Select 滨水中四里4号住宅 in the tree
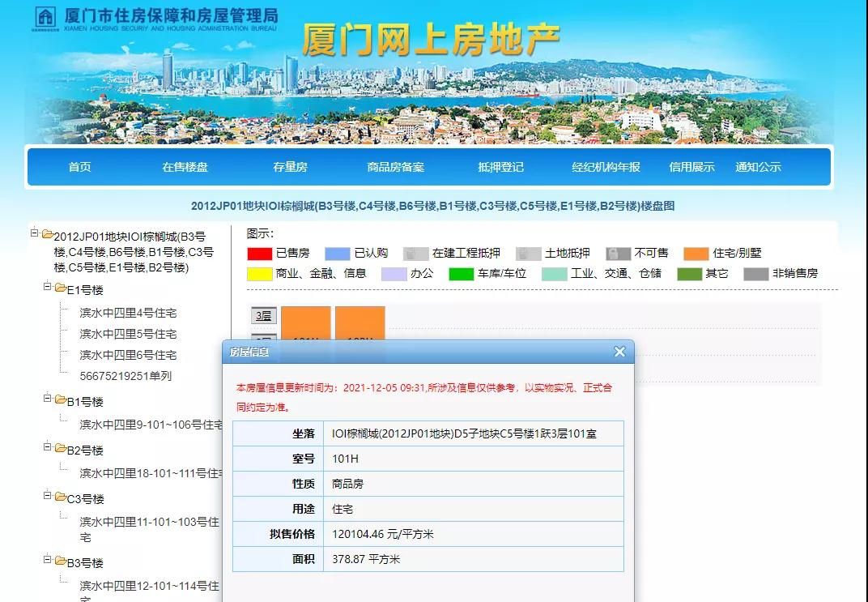The image size is (868, 602). pyautogui.click(x=128, y=313)
